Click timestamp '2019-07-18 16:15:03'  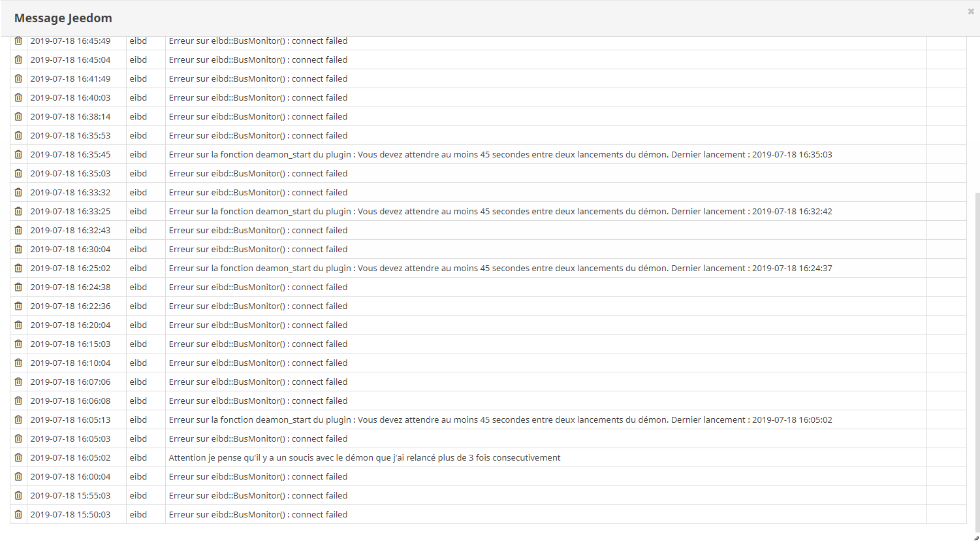71,344
